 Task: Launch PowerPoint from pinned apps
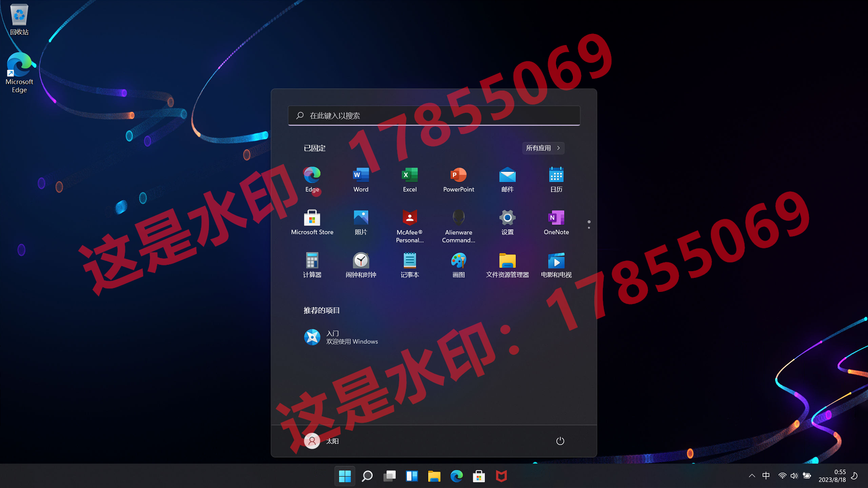tap(459, 180)
